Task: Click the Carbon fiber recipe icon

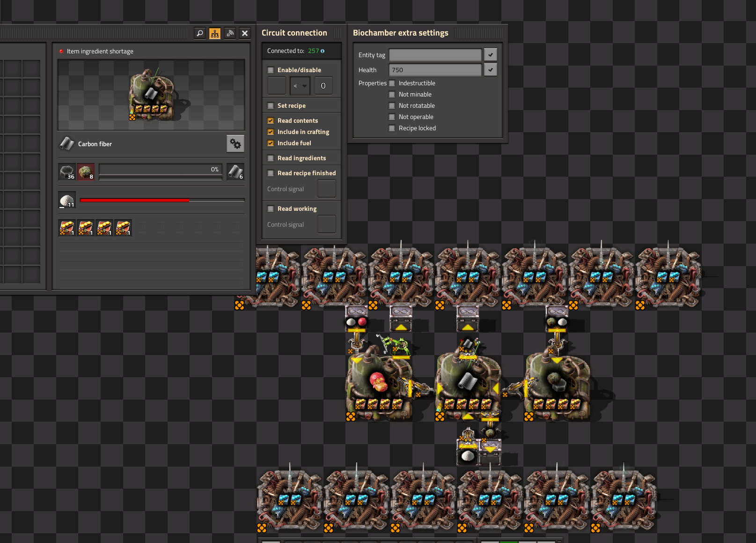Action: 67,144
